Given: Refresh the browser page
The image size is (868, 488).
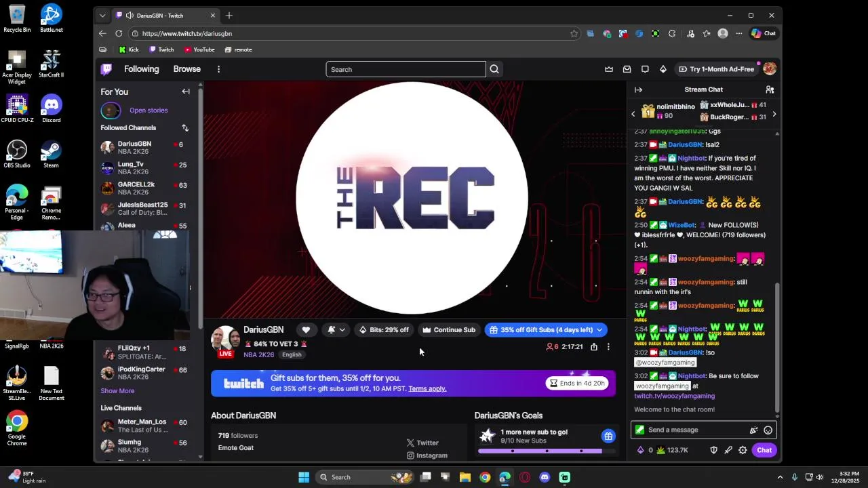Looking at the screenshot, I should tap(119, 33).
